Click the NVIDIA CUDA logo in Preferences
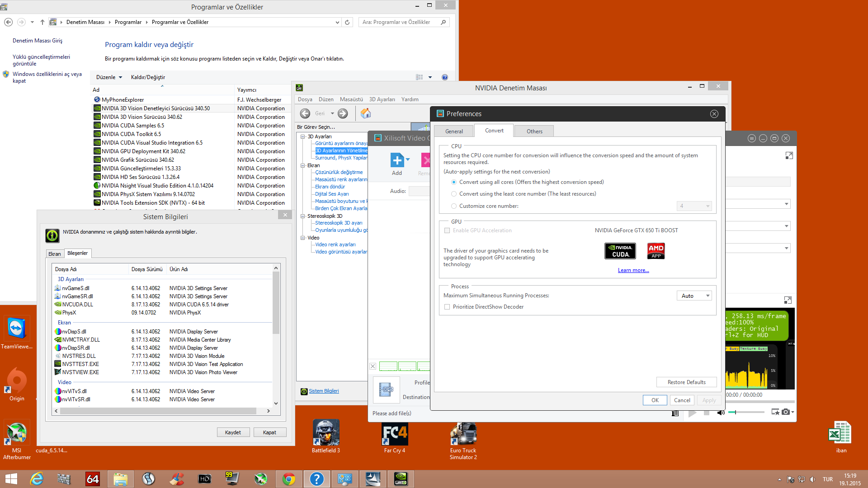The width and height of the screenshot is (868, 488). (620, 251)
